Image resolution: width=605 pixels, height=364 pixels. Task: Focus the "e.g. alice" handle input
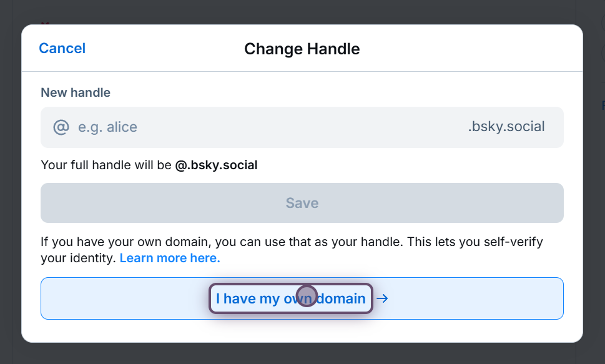(x=250, y=127)
